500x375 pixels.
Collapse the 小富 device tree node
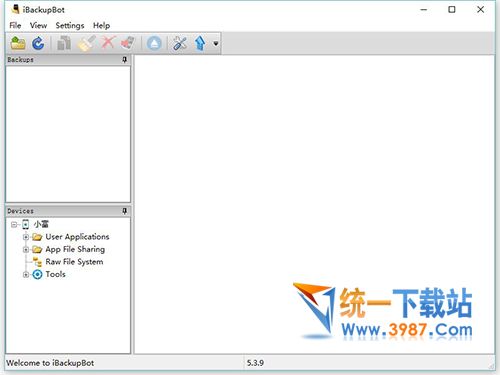tap(14, 224)
